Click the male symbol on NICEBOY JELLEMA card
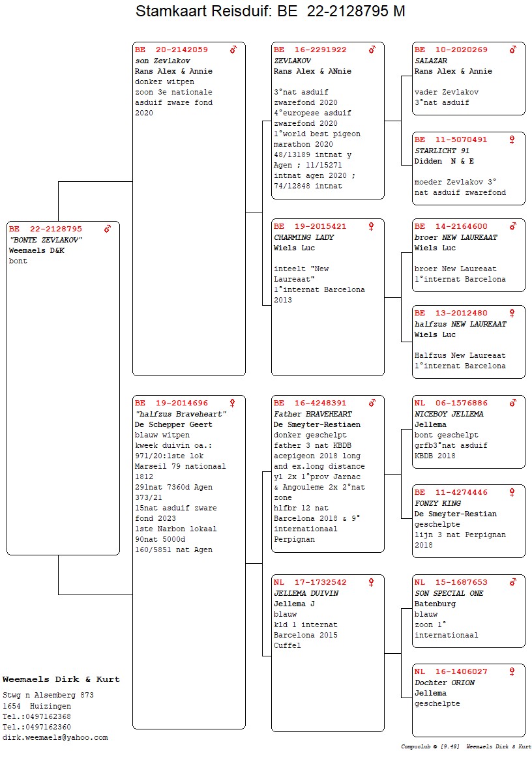This screenshot has width=532, height=764. coord(513,403)
